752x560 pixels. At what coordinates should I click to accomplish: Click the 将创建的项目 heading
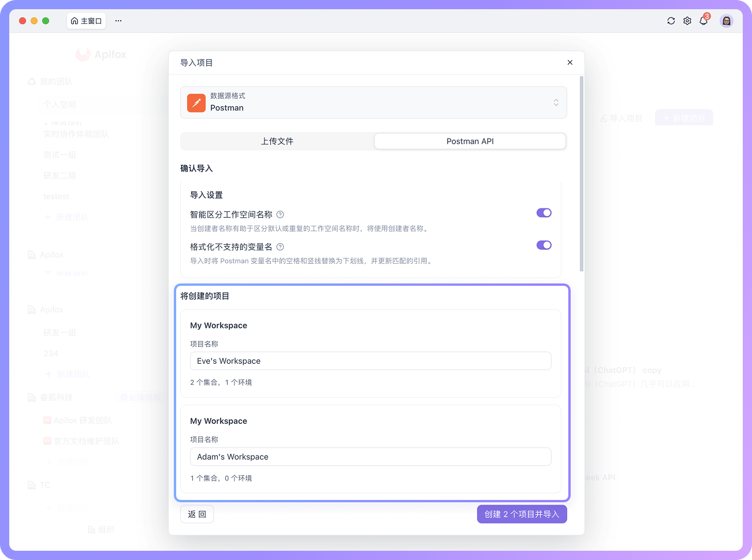click(x=204, y=296)
